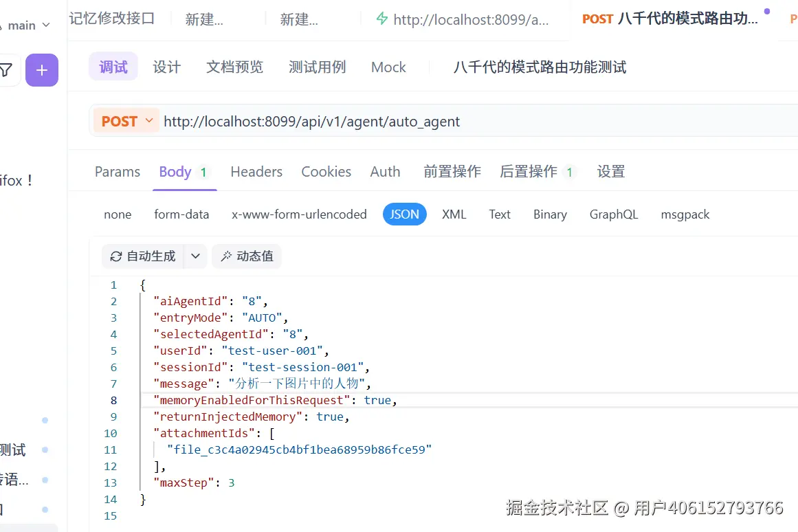Click the refresh icon on 自动生成

[x=116, y=256]
